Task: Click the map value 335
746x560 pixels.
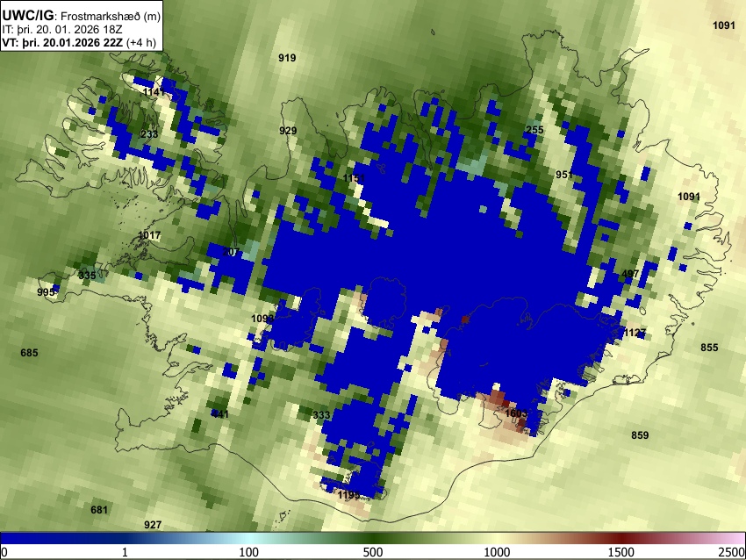Action: tap(87, 276)
